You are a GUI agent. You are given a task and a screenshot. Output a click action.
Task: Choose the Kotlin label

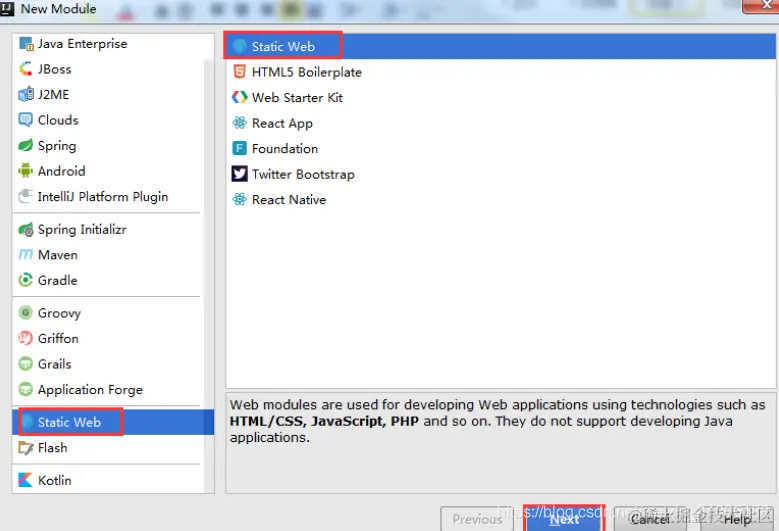(55, 480)
